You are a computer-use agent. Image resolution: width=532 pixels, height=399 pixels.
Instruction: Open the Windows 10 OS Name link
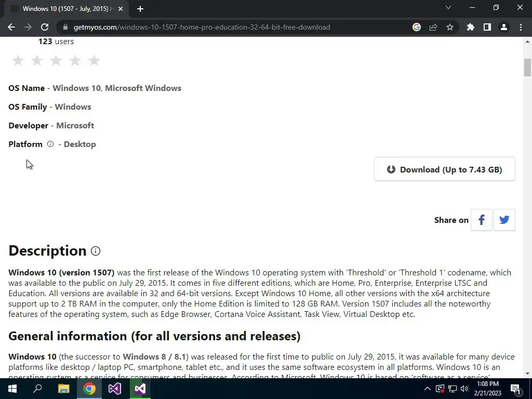point(77,88)
